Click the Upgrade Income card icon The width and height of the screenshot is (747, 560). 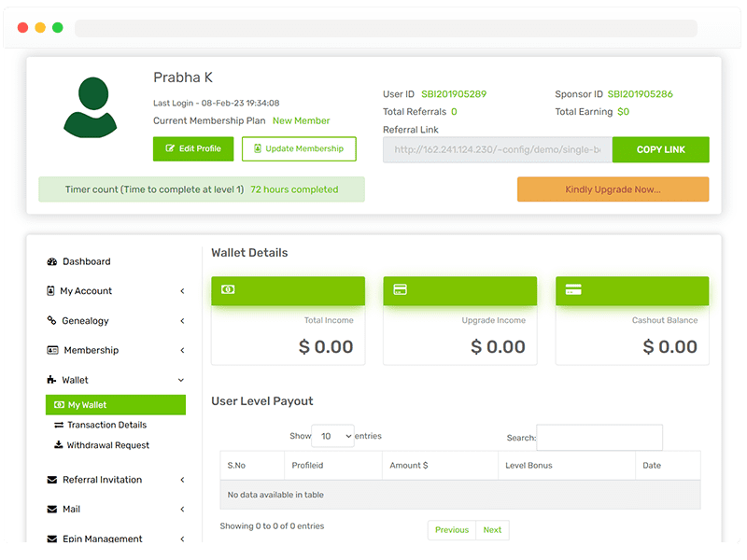click(400, 290)
